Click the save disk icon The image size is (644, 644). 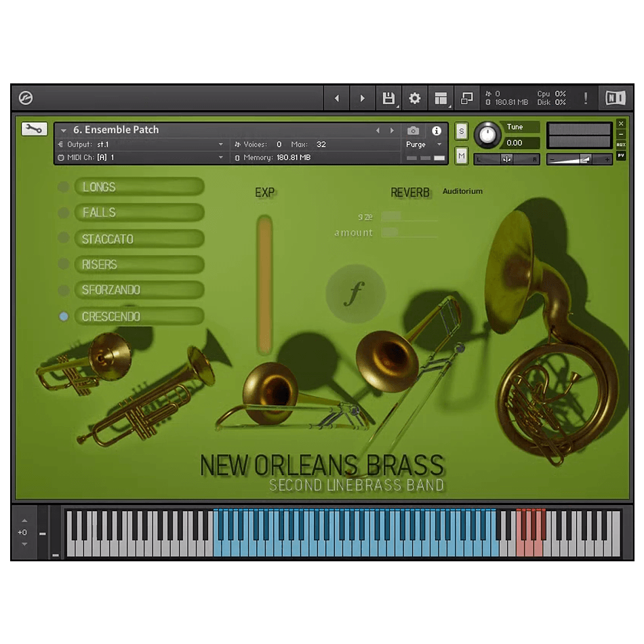pyautogui.click(x=388, y=98)
